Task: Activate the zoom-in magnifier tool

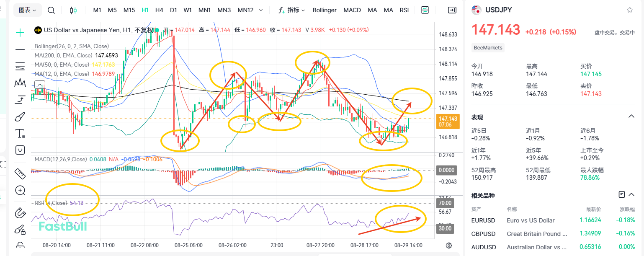Action: click(x=20, y=190)
